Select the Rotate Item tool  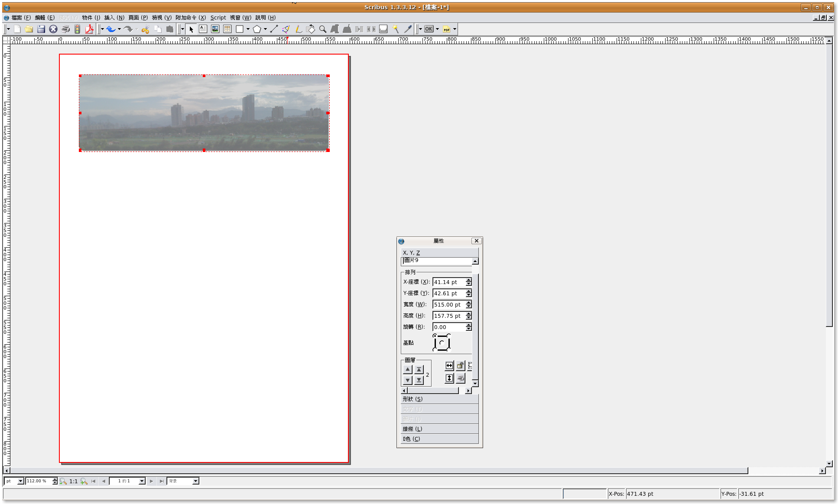pos(311,29)
